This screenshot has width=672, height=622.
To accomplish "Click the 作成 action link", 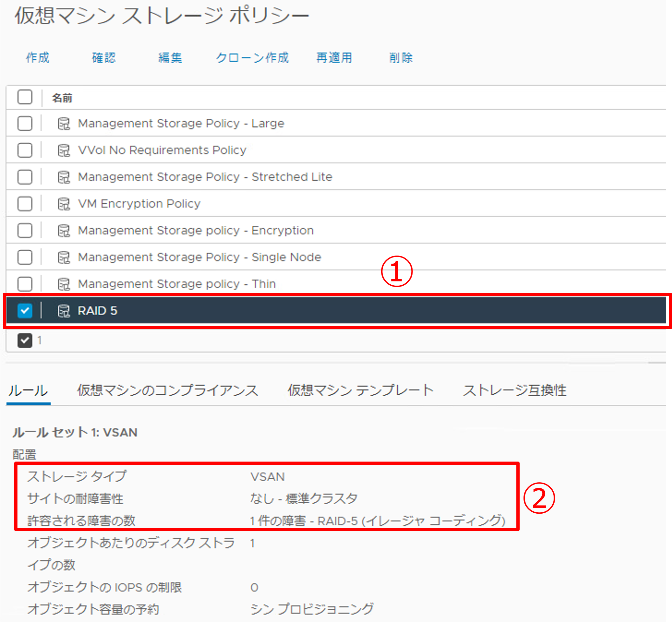I will (x=38, y=58).
